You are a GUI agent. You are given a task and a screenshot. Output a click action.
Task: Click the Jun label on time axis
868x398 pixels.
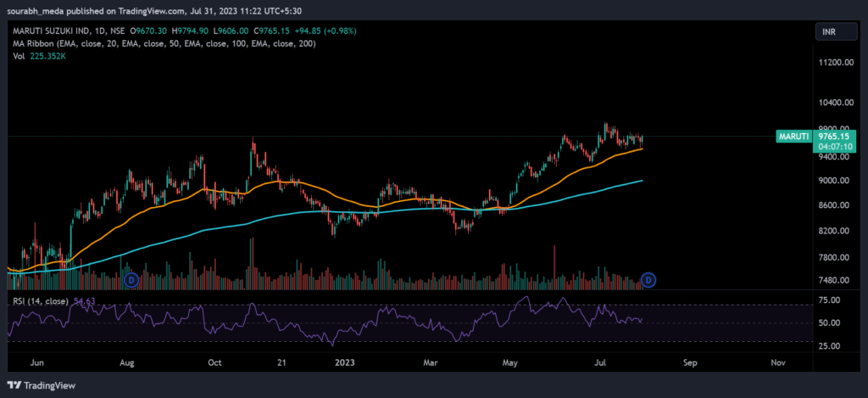coord(37,363)
